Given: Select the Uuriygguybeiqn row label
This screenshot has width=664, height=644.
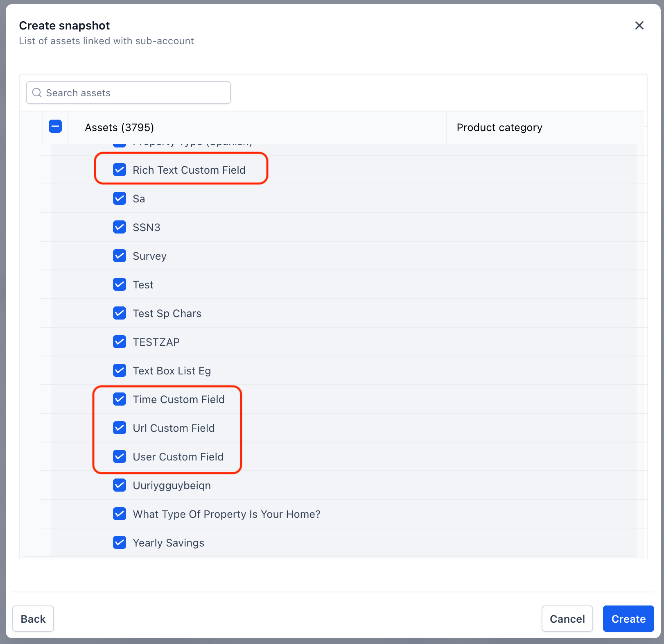Looking at the screenshot, I should pyautogui.click(x=172, y=486).
